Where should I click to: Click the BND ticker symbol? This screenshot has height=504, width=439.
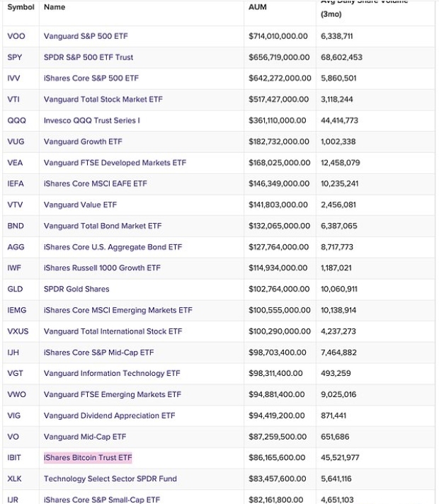click(x=16, y=226)
